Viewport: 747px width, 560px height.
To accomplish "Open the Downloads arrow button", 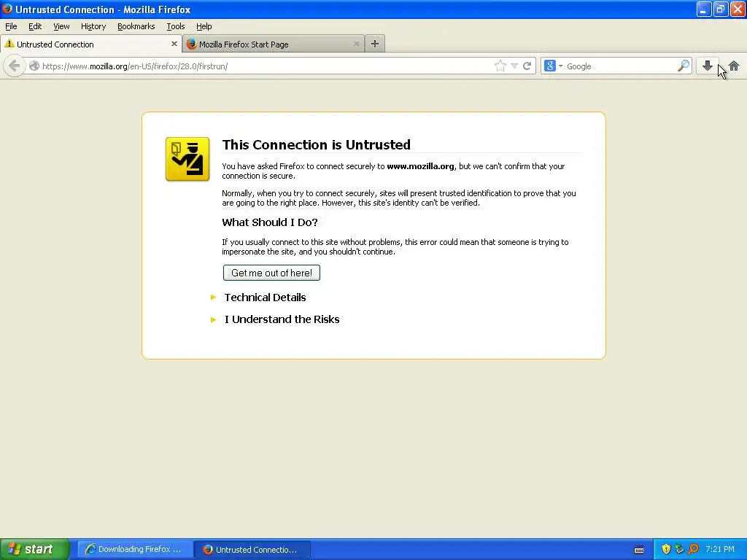I will [708, 66].
